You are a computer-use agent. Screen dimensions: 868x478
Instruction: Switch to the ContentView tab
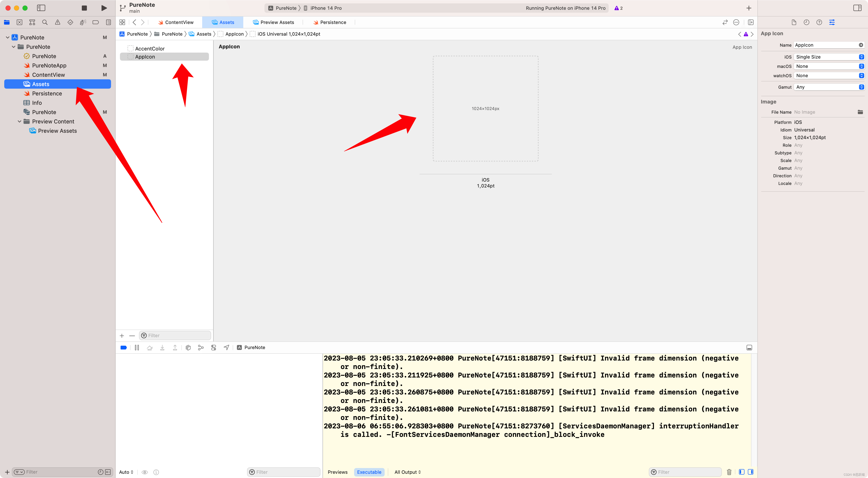(x=176, y=22)
